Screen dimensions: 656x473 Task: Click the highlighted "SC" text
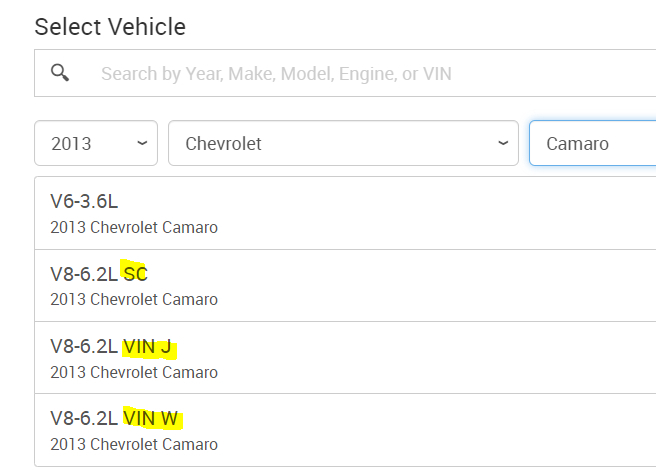[135, 274]
